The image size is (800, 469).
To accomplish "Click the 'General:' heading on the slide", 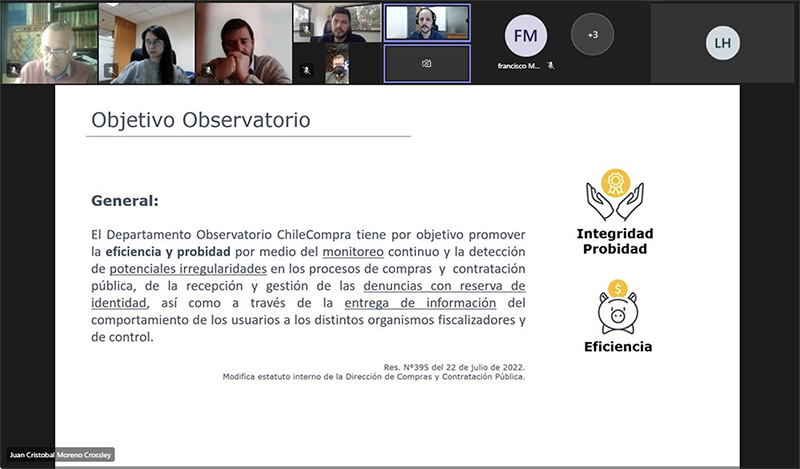I will tap(125, 201).
